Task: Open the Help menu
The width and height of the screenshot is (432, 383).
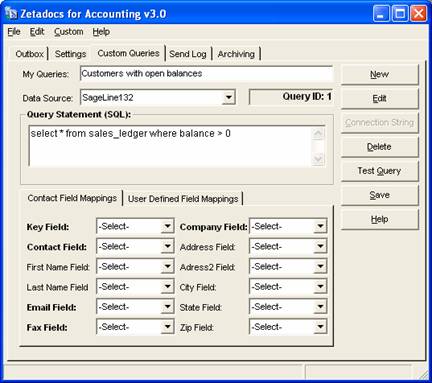Action: 101,32
